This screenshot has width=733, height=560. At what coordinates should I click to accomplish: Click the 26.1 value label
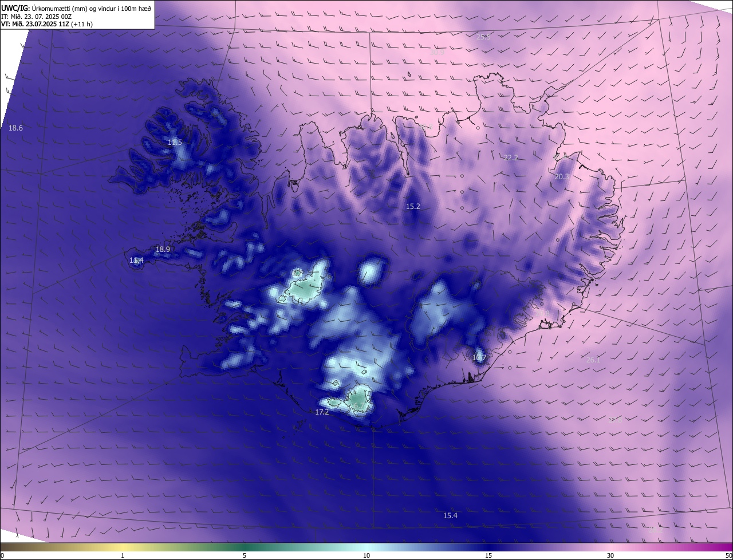pos(593,360)
